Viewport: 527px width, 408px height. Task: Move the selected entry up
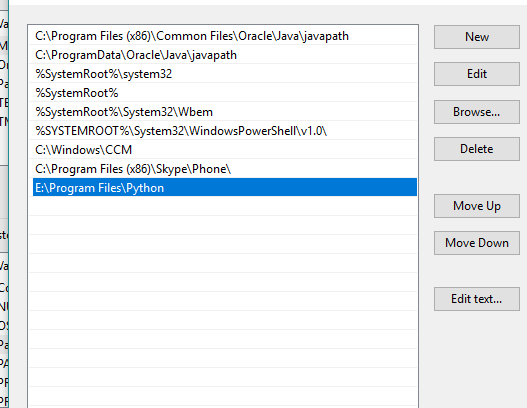pos(477,206)
